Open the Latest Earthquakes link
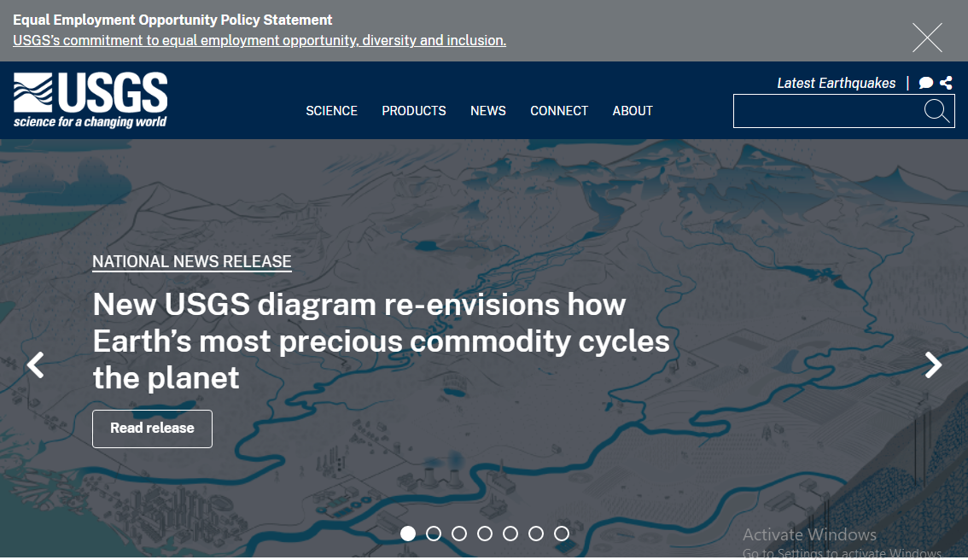This screenshot has width=968, height=560. pyautogui.click(x=836, y=83)
